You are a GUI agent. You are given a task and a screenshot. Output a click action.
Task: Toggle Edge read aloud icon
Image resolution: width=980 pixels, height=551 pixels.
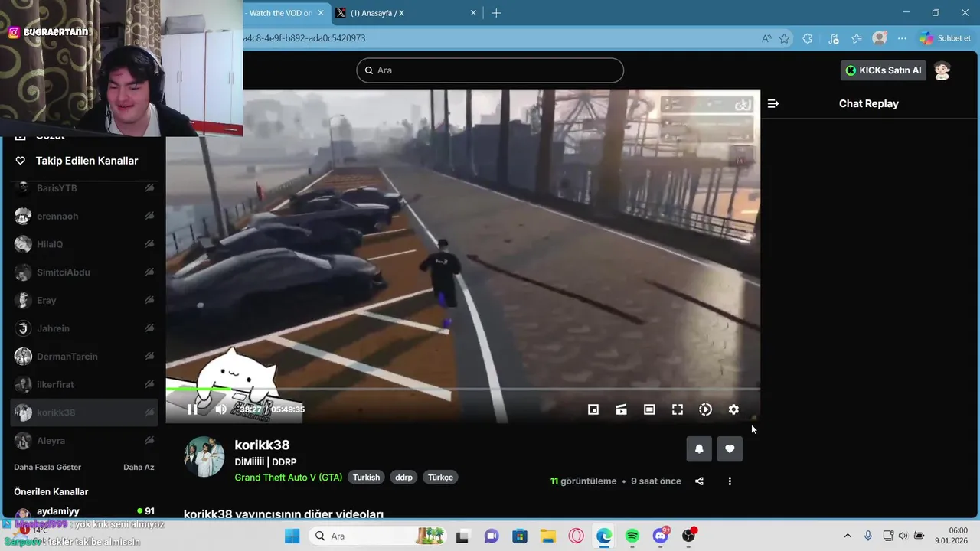click(x=766, y=38)
